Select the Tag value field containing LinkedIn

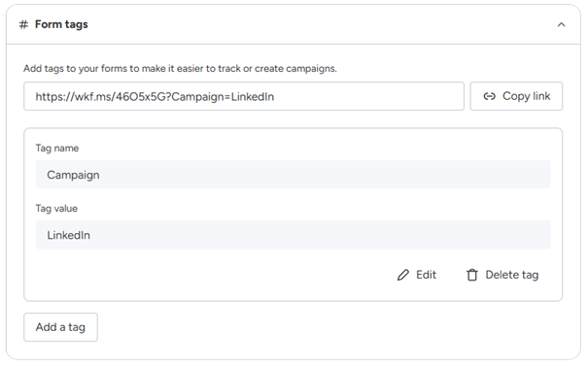point(293,235)
